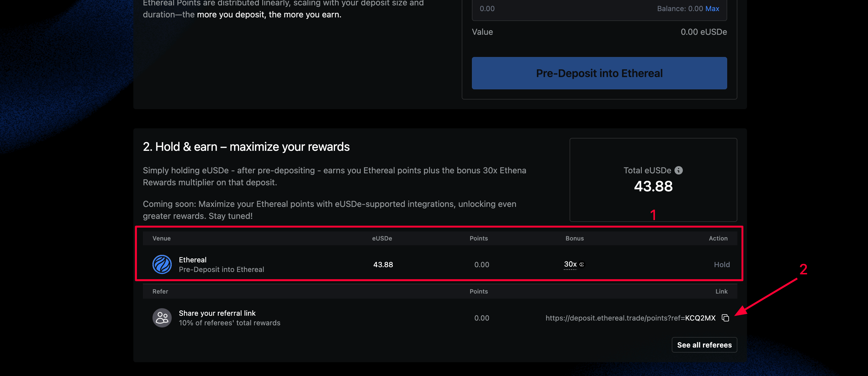
Task: Click the eUSDe column header
Action: pos(382,238)
